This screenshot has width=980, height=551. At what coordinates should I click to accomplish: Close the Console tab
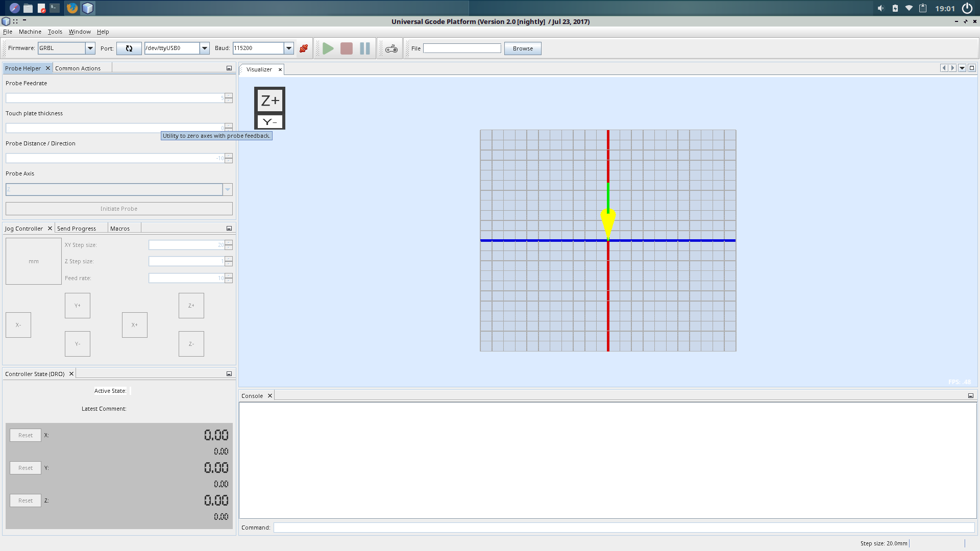pyautogui.click(x=270, y=396)
